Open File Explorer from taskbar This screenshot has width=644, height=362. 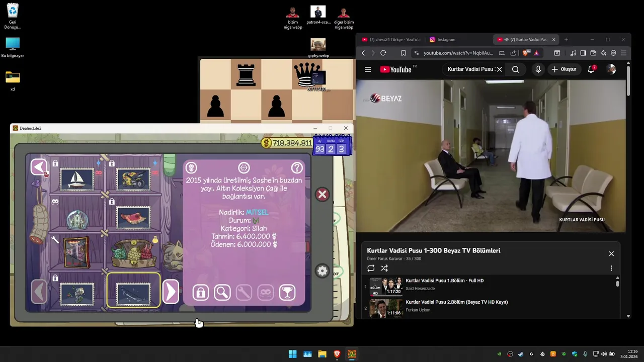pyautogui.click(x=322, y=354)
